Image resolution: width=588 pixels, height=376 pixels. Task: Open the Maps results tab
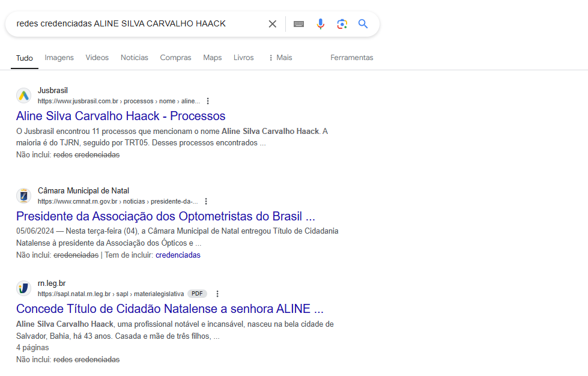[x=212, y=58]
